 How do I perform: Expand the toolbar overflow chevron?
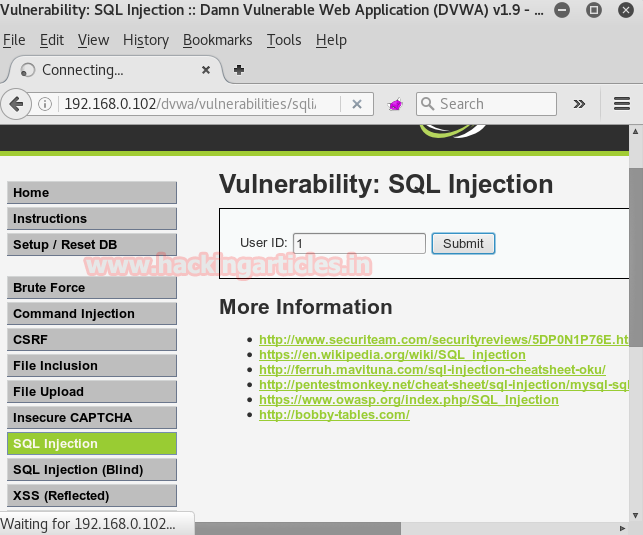pyautogui.click(x=579, y=104)
